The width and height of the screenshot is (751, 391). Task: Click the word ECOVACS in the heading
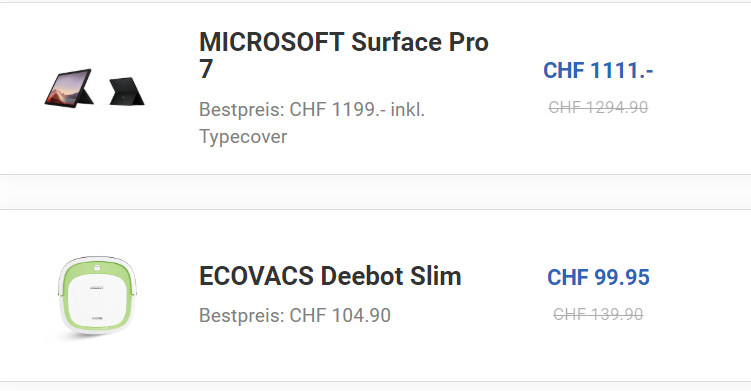pos(256,276)
